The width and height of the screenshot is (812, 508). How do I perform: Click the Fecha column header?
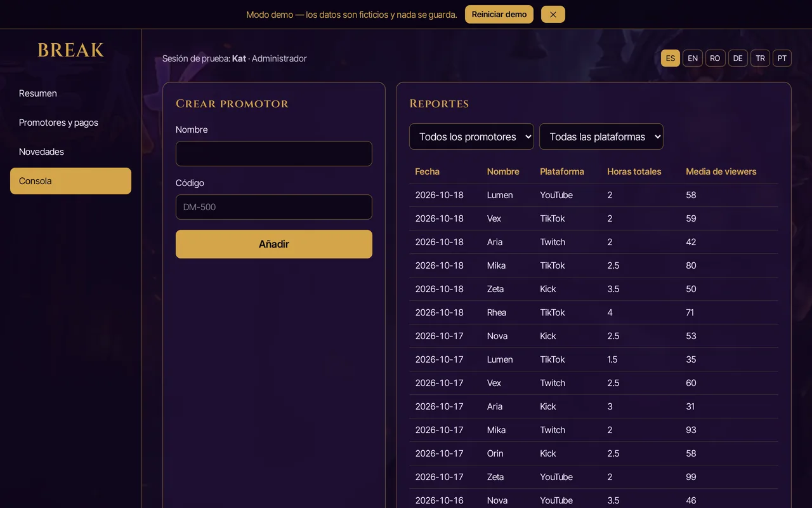(x=428, y=171)
